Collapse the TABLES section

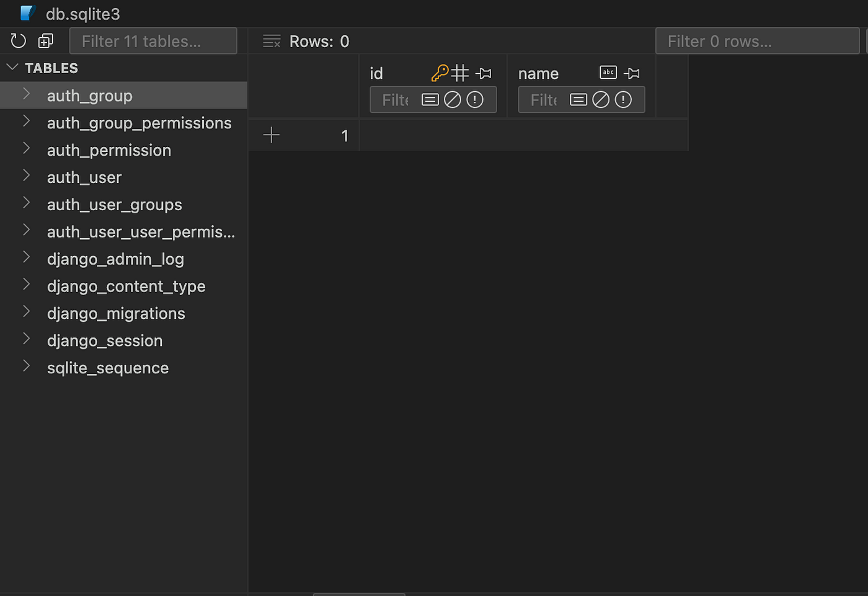[12, 66]
